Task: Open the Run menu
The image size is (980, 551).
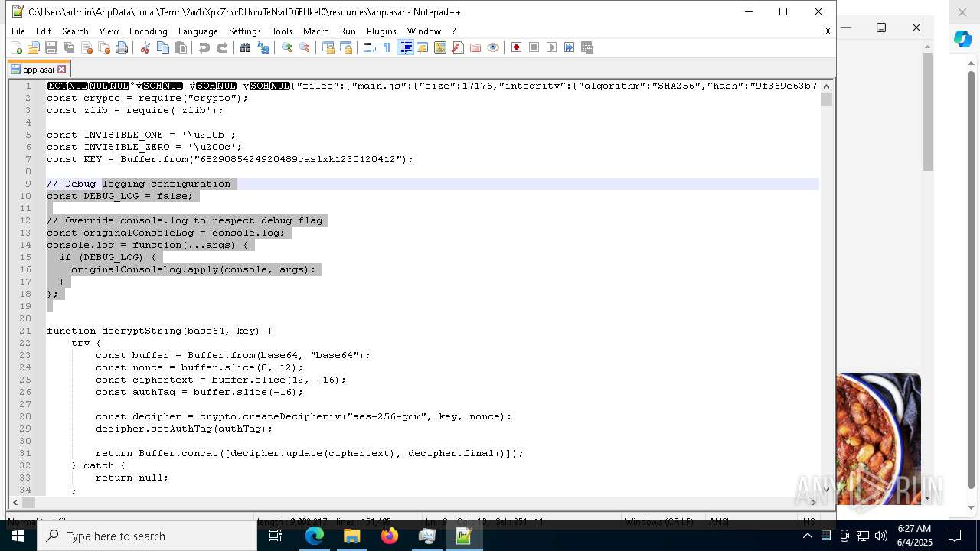Action: point(348,31)
